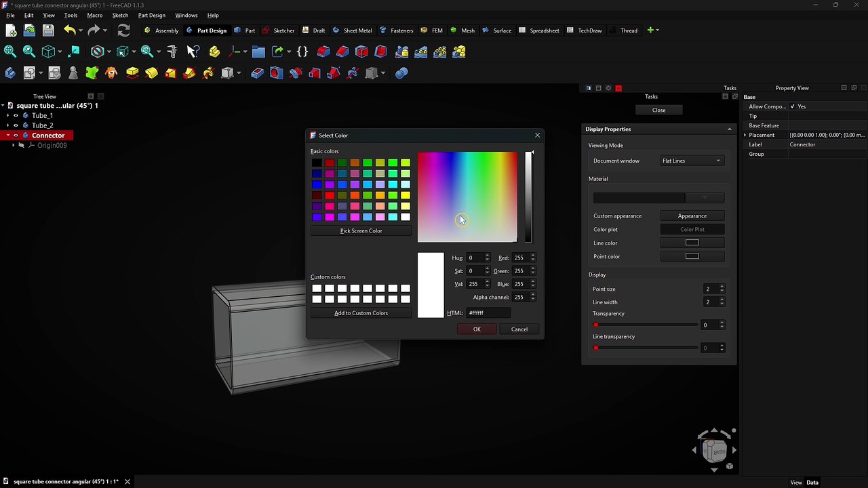868x488 pixels.
Task: Expand the Tube_2 tree node
Action: coord(7,125)
